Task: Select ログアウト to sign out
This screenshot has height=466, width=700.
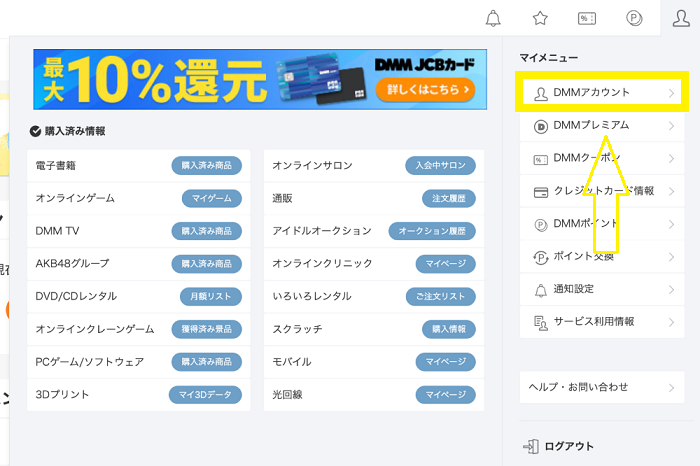Action: pos(559,446)
